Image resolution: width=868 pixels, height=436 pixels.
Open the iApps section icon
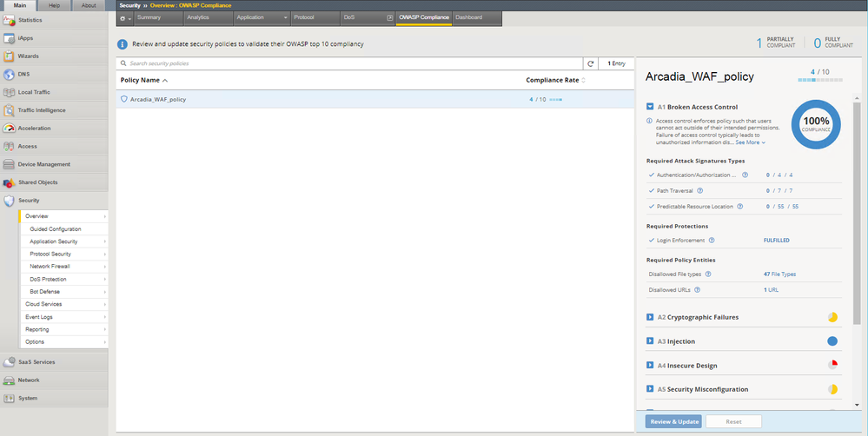click(9, 38)
